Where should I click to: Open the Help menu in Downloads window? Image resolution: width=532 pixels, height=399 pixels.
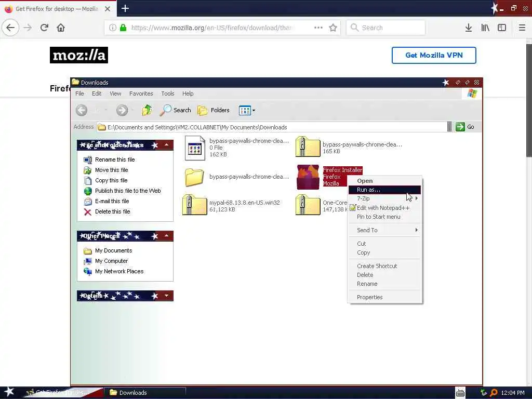(188, 94)
